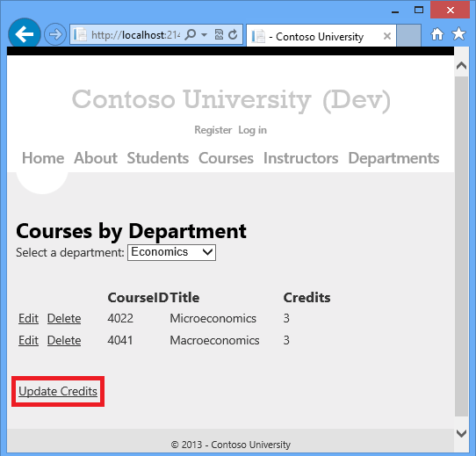476x456 pixels.
Task: Click the browser back arrow button
Action: (25, 34)
